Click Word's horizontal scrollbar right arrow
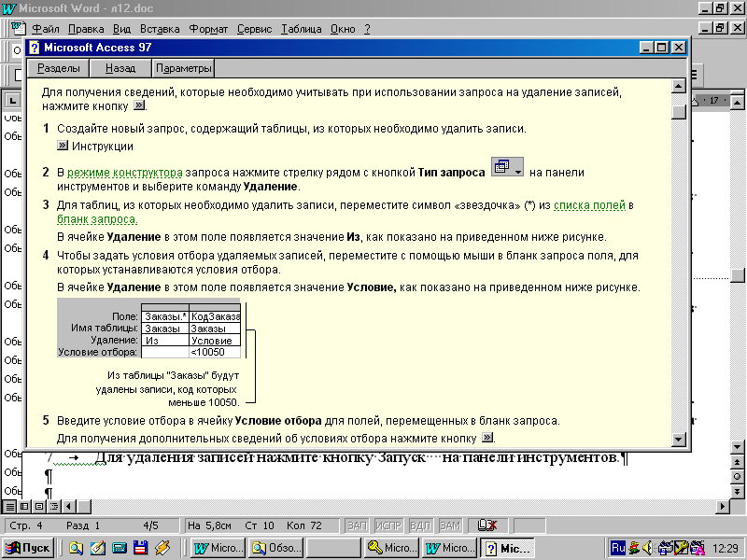747x560 pixels. pyautogui.click(x=723, y=506)
